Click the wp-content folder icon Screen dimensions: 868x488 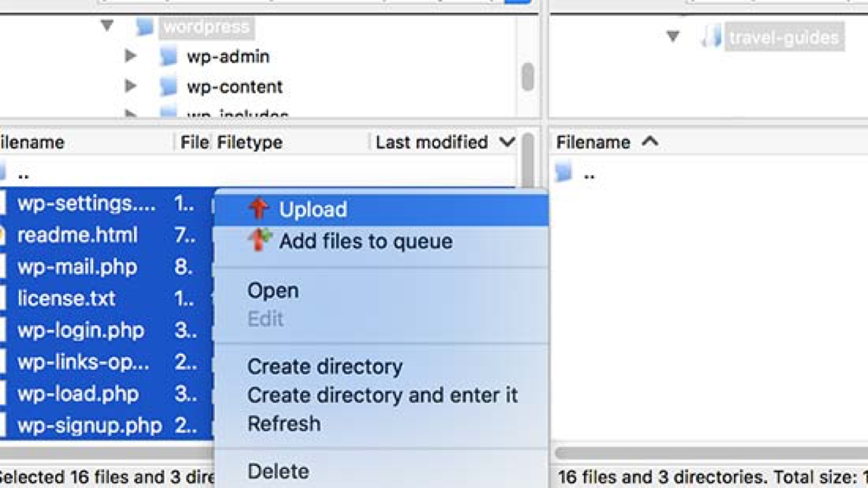168,86
